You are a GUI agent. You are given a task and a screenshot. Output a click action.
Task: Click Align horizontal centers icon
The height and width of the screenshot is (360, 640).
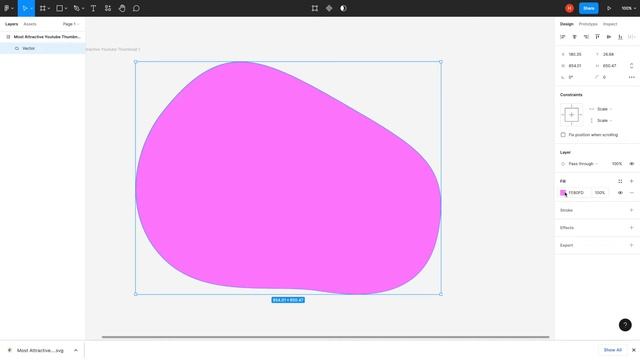click(x=574, y=37)
